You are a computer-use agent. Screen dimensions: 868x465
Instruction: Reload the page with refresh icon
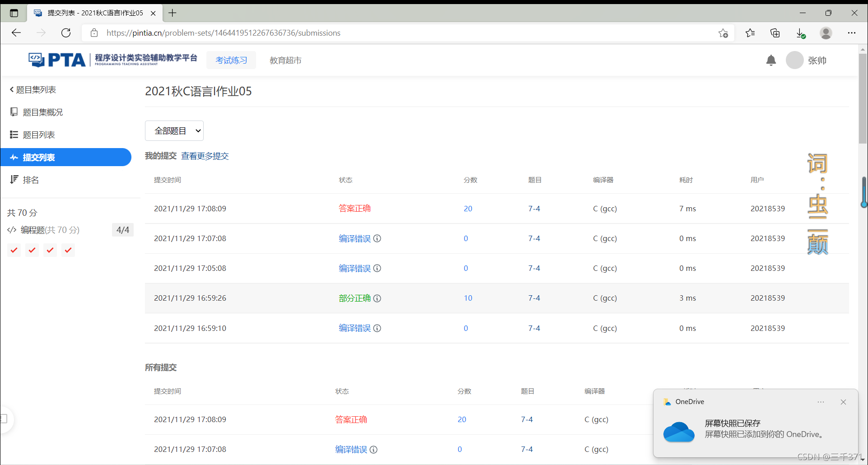(66, 33)
